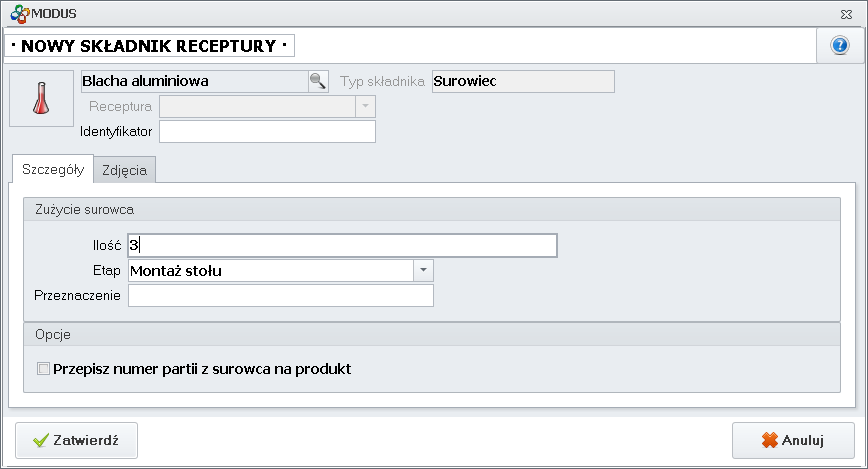868x469 pixels.
Task: Click the orange X icon on Anuluj
Action: tap(769, 440)
